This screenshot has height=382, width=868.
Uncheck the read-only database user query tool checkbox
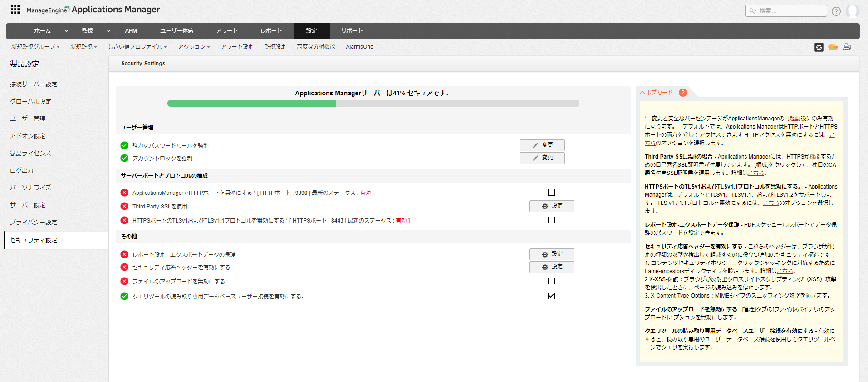[x=551, y=296]
